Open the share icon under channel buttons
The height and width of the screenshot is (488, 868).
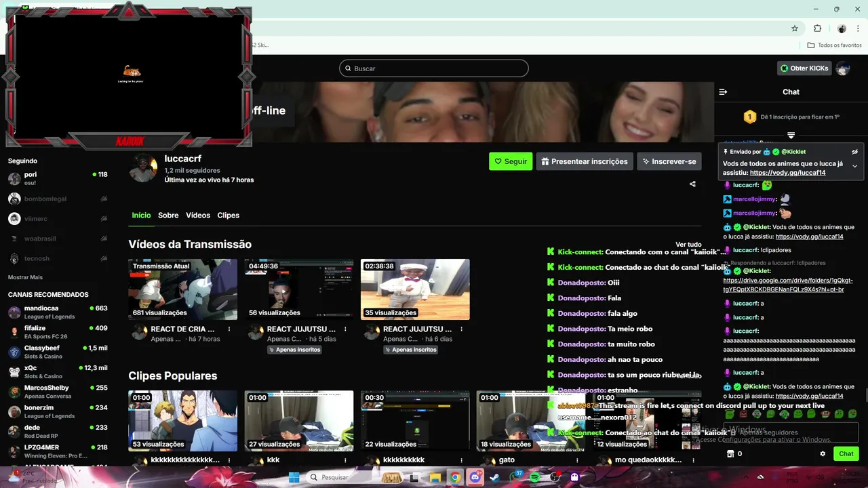pyautogui.click(x=692, y=184)
